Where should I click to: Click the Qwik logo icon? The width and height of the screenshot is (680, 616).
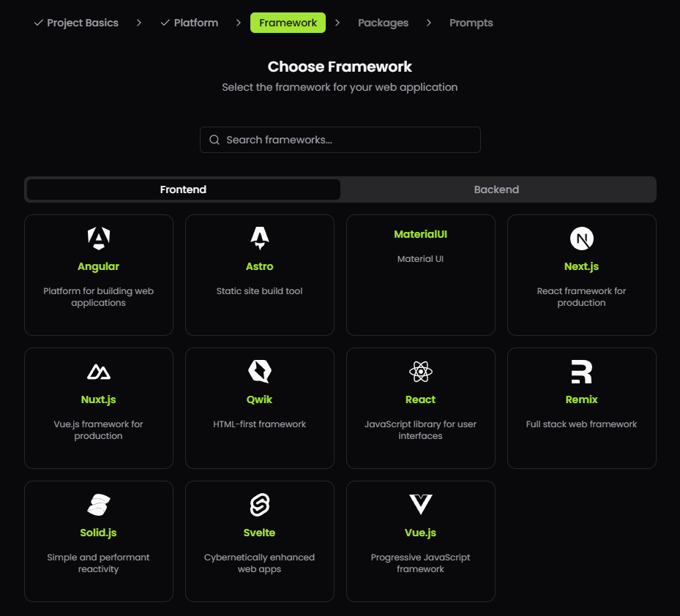pyautogui.click(x=259, y=372)
